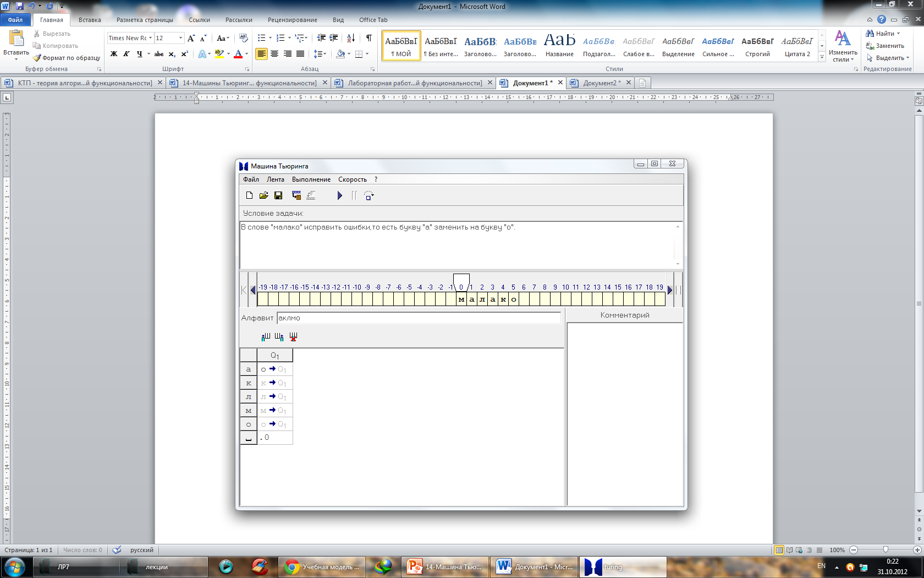Click the zoom slider handle in status bar
Screen dimensions: 924x578
tap(886, 550)
